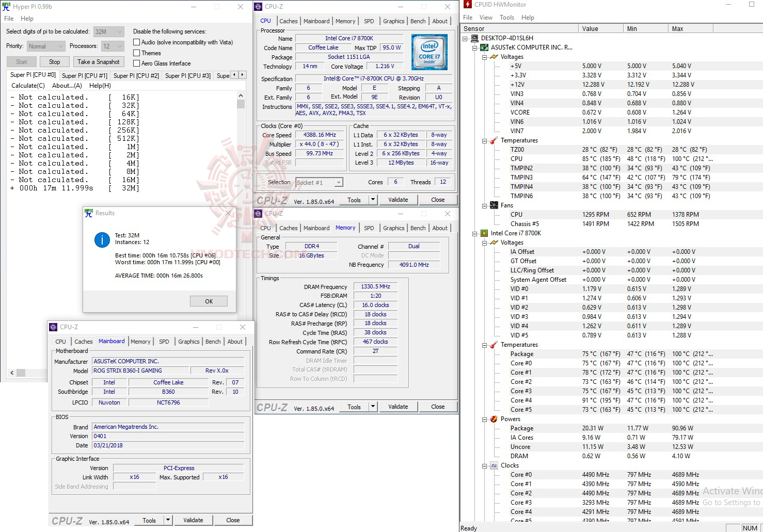763x532 pixels.
Task: Click the CPU-Z icon of the Processor window
Action: (x=259, y=7)
